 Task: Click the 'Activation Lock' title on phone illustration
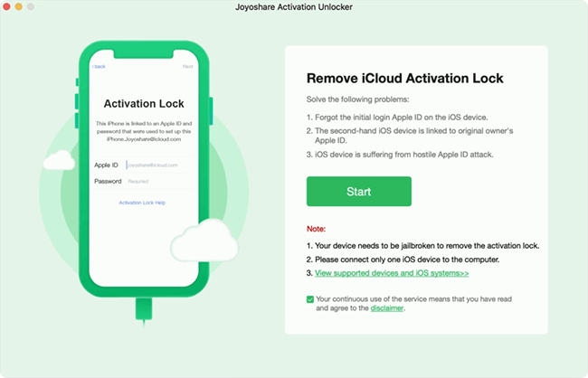click(x=144, y=103)
